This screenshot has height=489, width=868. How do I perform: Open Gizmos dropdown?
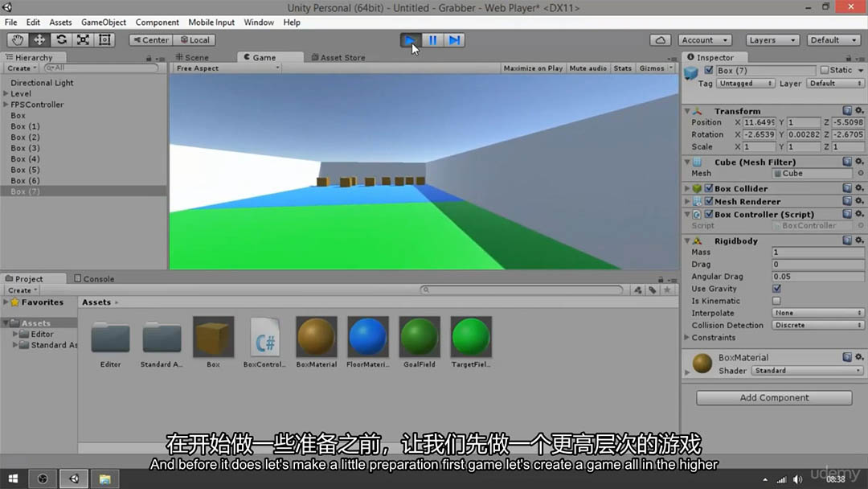click(656, 68)
